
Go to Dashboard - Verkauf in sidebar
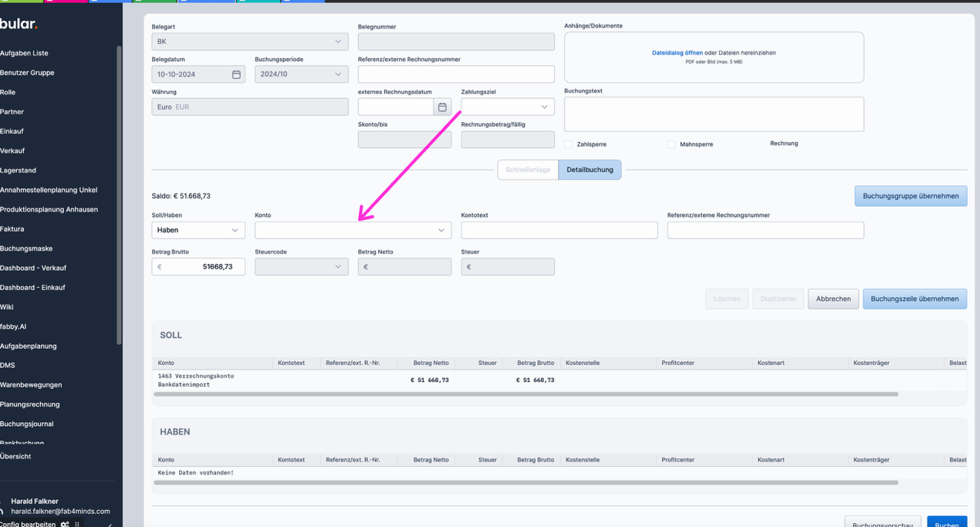coord(33,268)
